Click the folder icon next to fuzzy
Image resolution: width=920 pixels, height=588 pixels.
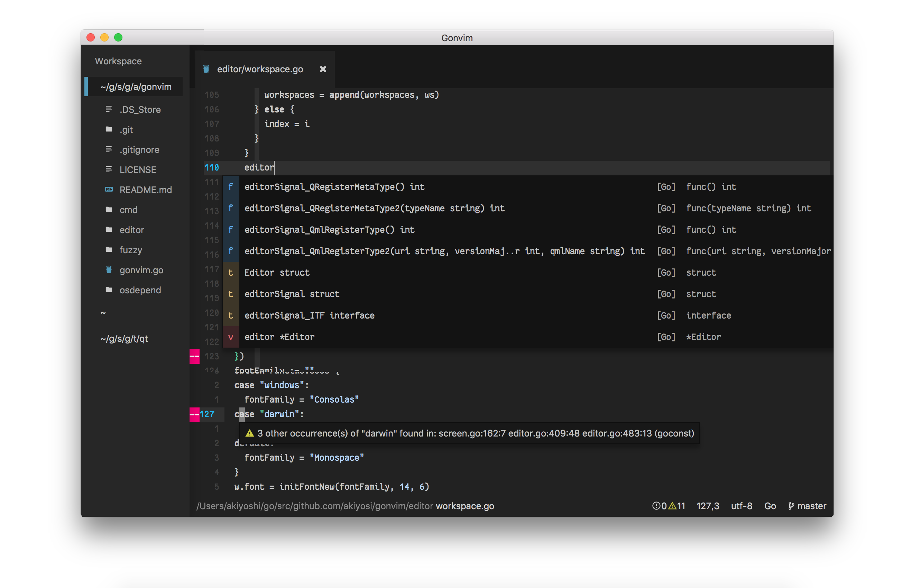pyautogui.click(x=109, y=249)
